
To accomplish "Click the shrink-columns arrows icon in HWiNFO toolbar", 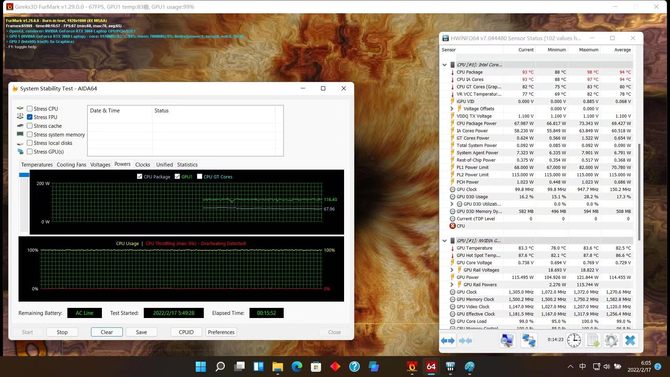I will coord(465,341).
